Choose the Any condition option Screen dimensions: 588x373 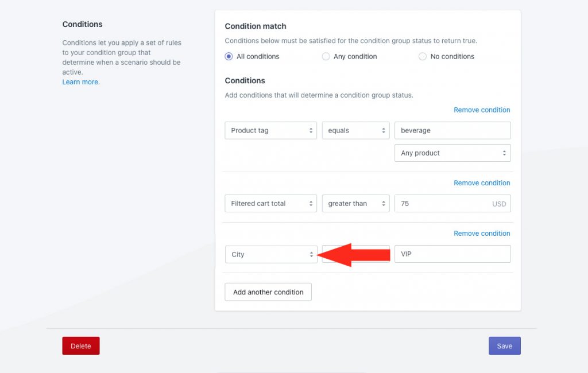pos(326,57)
